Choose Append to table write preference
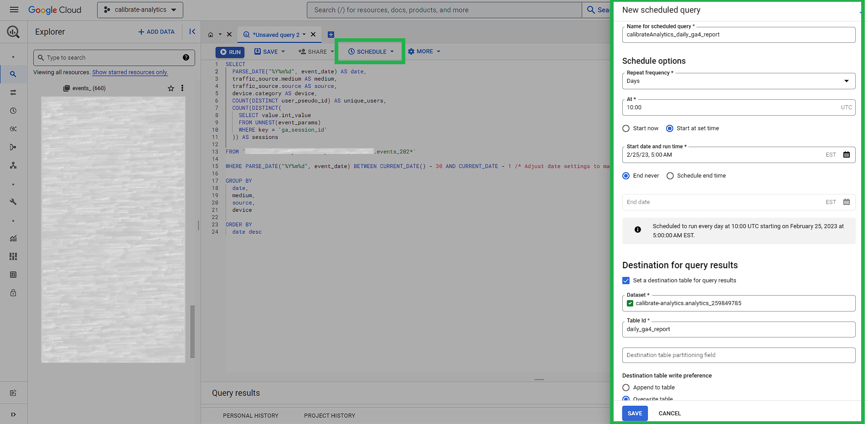The width and height of the screenshot is (868, 424). coord(626,388)
